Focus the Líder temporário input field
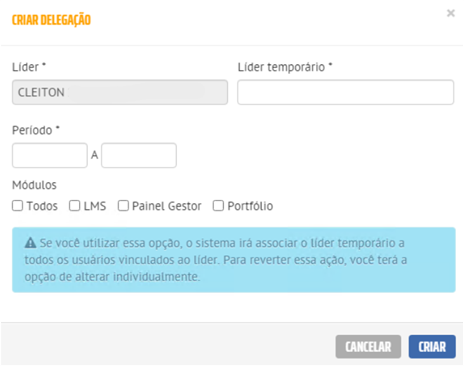 [346, 92]
